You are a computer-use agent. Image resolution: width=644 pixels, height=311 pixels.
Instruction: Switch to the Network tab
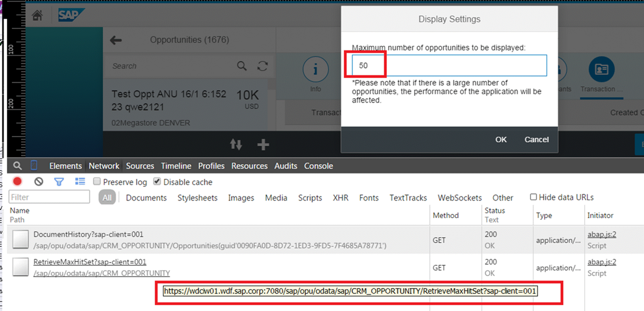coord(104,166)
